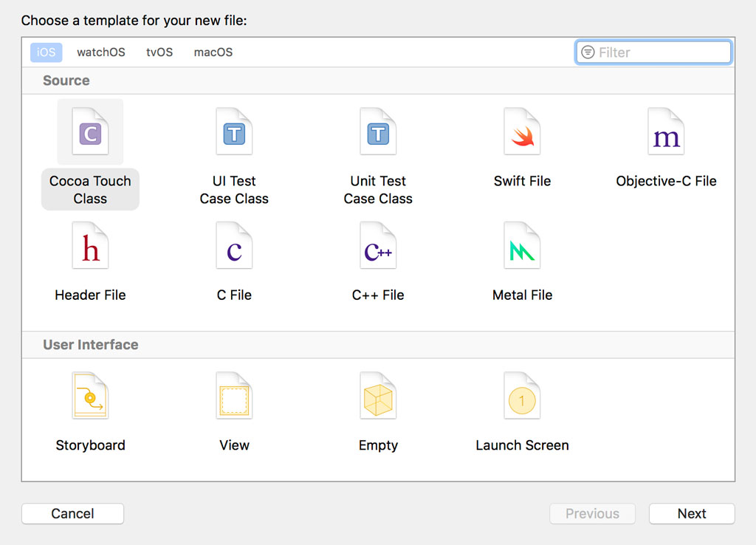756x545 pixels.
Task: Open the macOS template list
Action: pos(213,52)
